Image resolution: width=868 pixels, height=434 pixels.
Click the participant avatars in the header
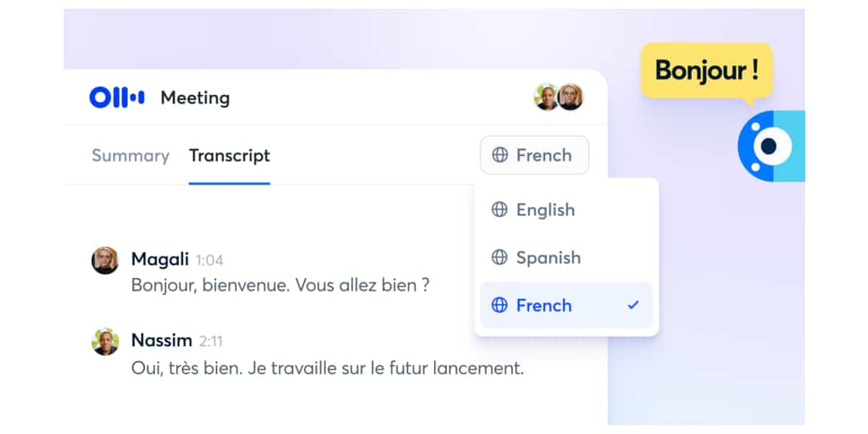point(559,97)
